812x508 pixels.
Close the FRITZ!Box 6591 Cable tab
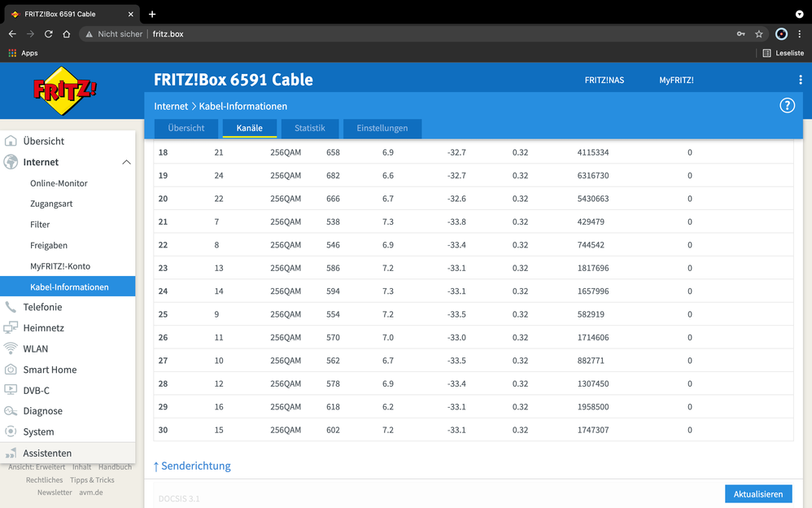tap(130, 14)
